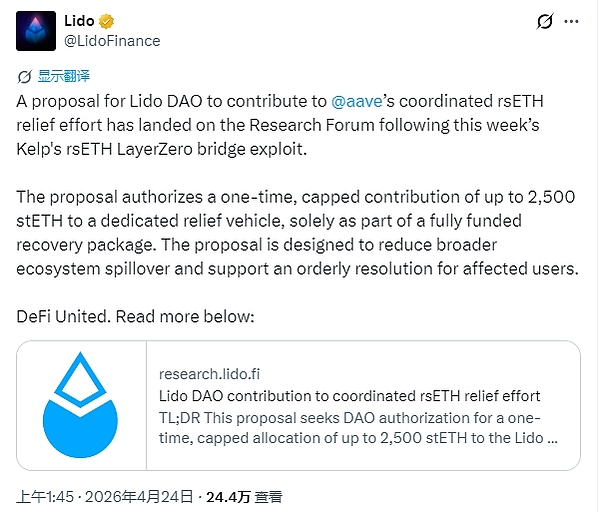Viewport: 600px width, 512px height.
Task: Open the @LidoFinance handle
Action: coord(110,41)
